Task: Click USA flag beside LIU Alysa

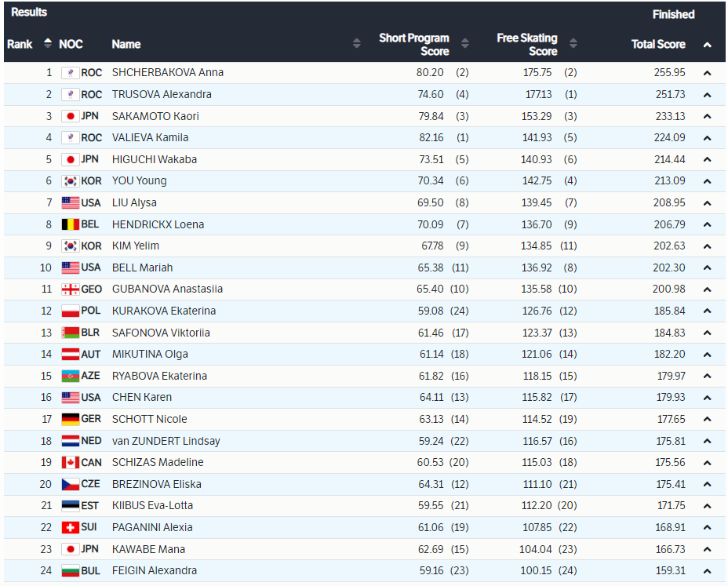Action: pyautogui.click(x=71, y=202)
